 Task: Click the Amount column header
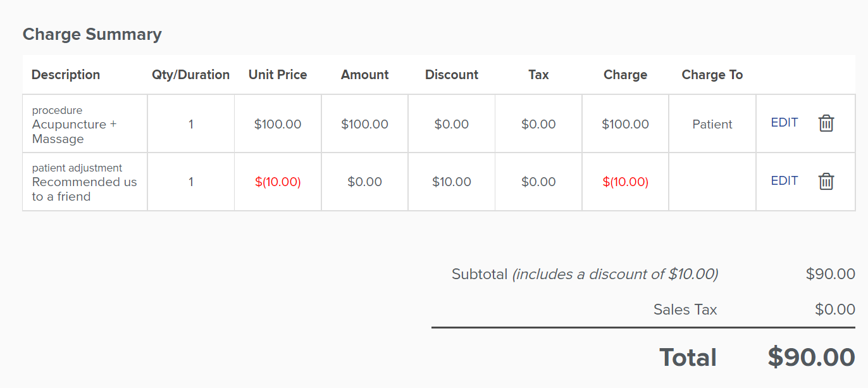coord(365,75)
